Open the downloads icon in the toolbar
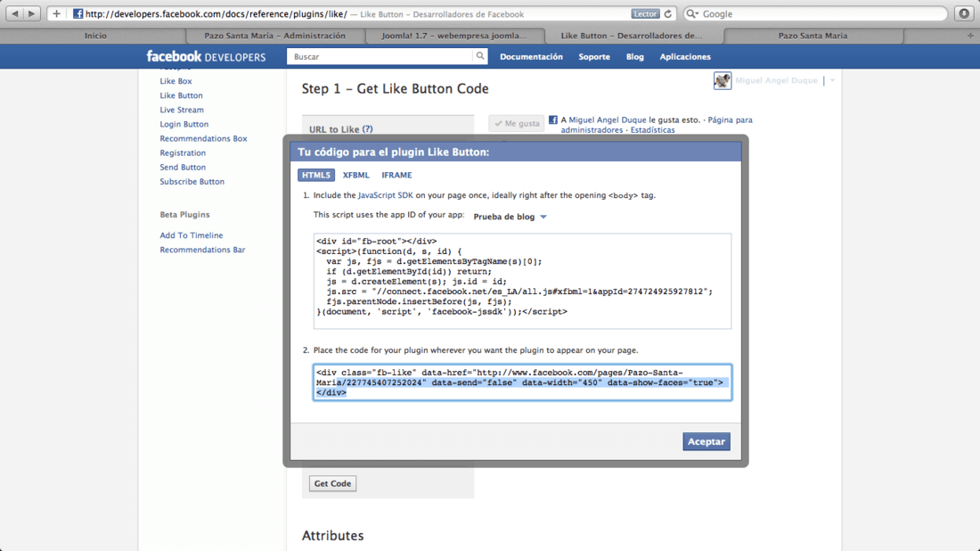This screenshot has width=980, height=551. click(964, 13)
